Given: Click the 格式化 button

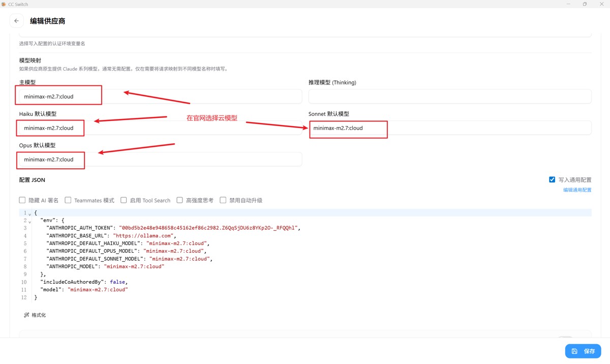Looking at the screenshot, I should click(x=35, y=315).
